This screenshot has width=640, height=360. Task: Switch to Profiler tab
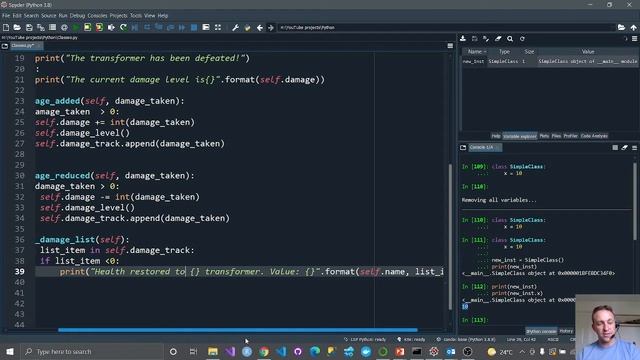tap(570, 136)
